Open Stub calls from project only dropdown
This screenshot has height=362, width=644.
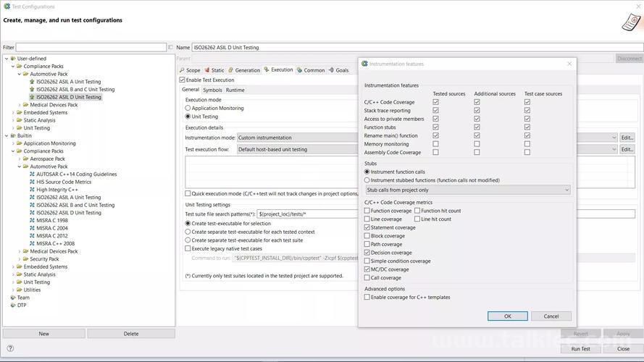click(468, 190)
